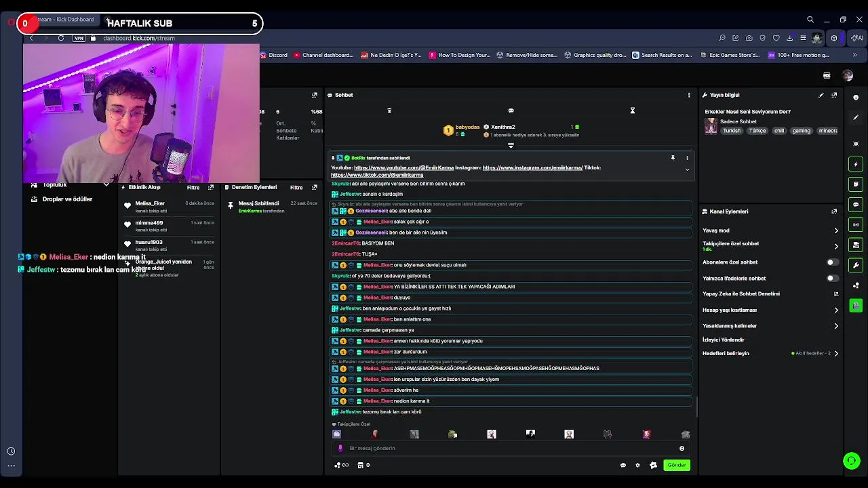
Task: Open the Discord bookmark
Action: coord(274,55)
